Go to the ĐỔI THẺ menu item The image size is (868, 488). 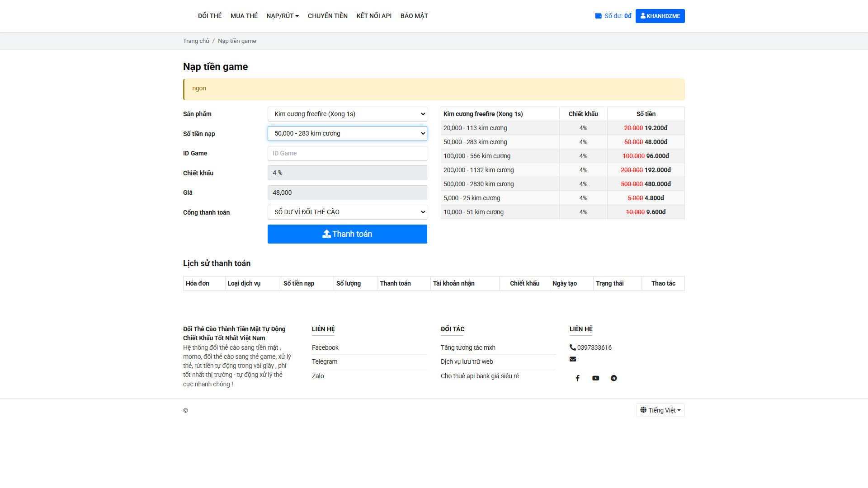tap(210, 16)
